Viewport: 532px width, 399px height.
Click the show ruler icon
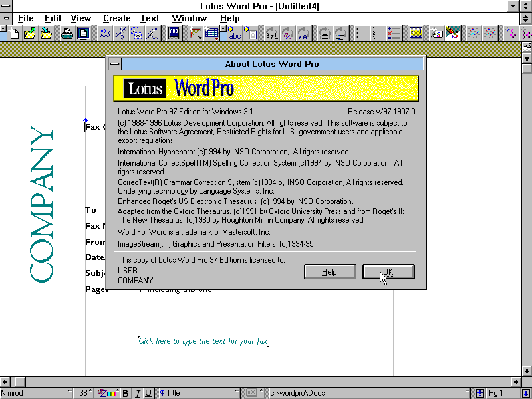coord(416,33)
